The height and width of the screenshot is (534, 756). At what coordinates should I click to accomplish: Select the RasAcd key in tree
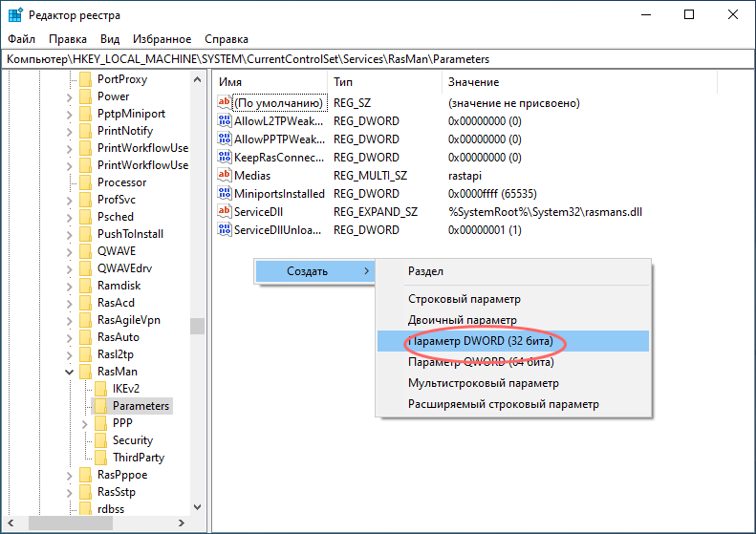pyautogui.click(x=116, y=303)
